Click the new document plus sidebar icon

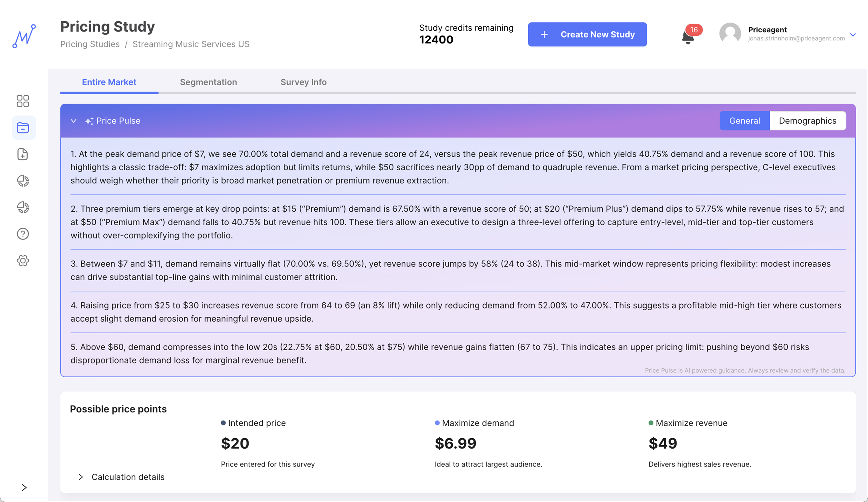23,154
